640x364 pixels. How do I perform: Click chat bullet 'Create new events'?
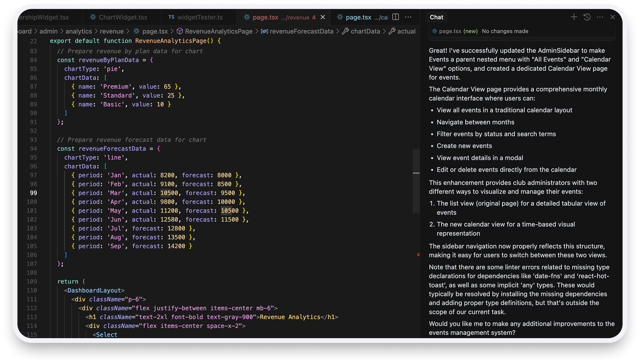click(464, 146)
